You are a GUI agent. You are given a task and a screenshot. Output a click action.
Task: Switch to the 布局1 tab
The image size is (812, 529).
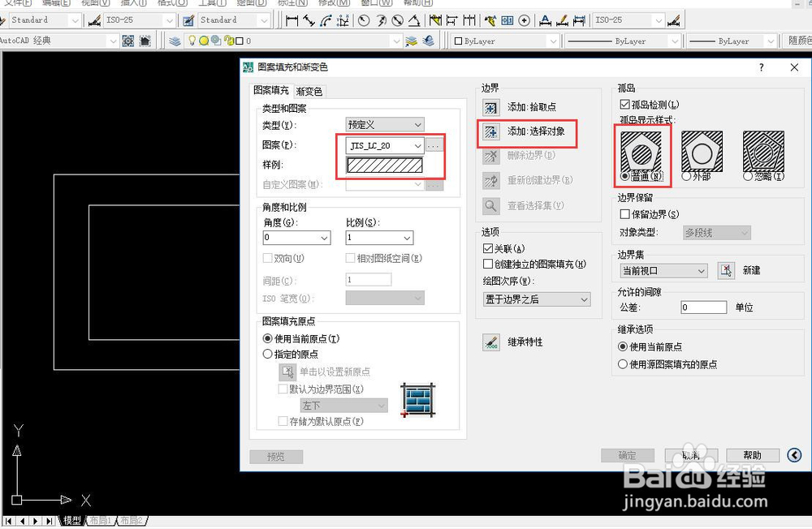100,520
